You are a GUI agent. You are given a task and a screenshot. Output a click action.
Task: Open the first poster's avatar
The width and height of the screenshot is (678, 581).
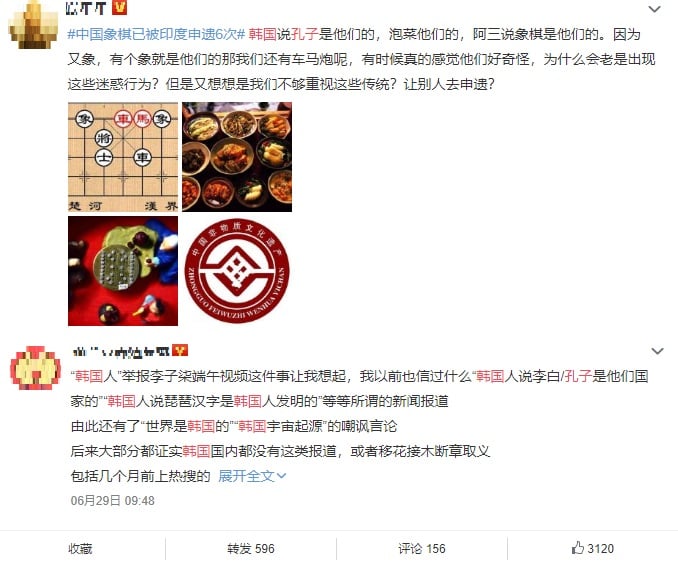(33, 24)
